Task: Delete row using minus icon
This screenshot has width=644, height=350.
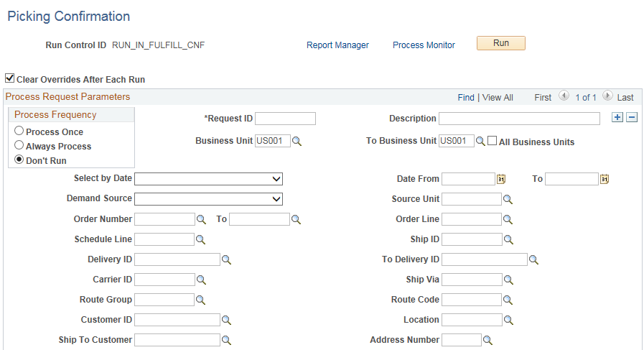Action: [632, 118]
